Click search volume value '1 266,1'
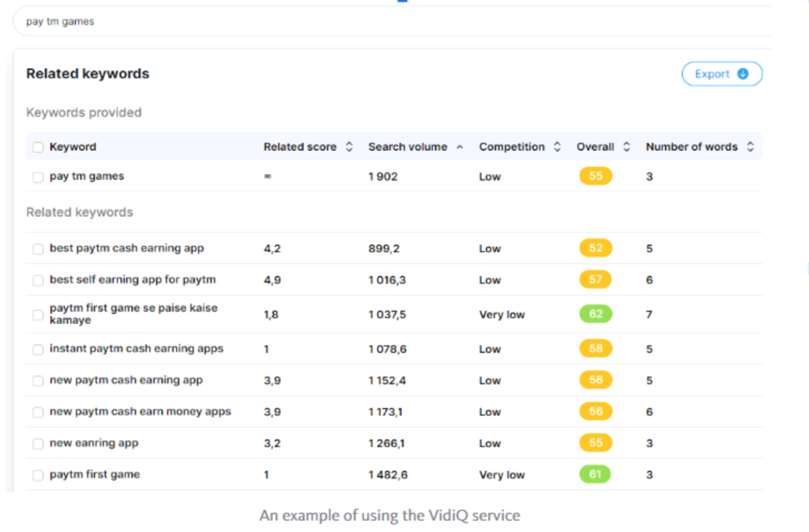Image resolution: width=809 pixels, height=532 pixels. click(387, 443)
